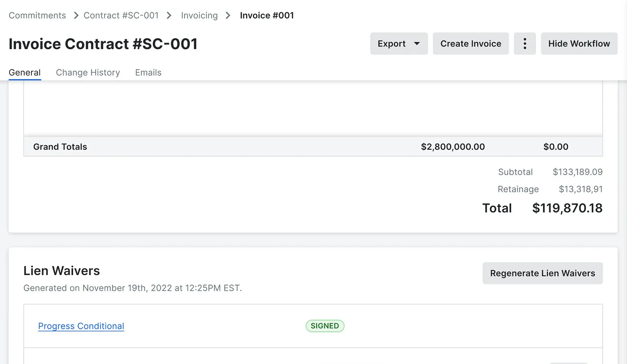Select the General tab
The width and height of the screenshot is (627, 364).
coord(25,73)
